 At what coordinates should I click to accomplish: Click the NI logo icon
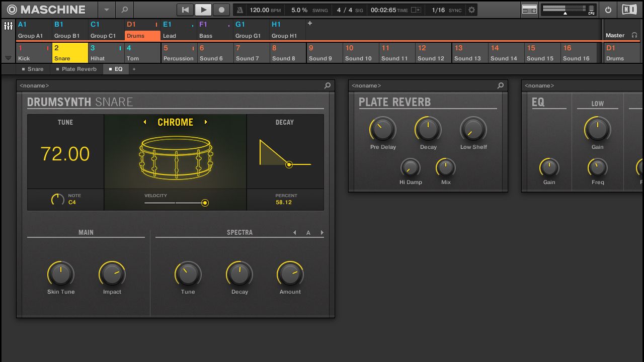point(629,10)
